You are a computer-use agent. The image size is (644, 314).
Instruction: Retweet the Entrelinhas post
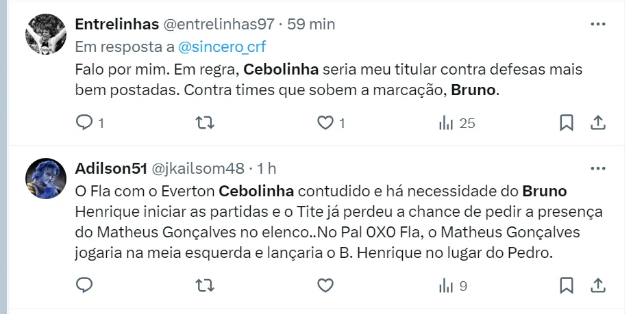coord(204,123)
